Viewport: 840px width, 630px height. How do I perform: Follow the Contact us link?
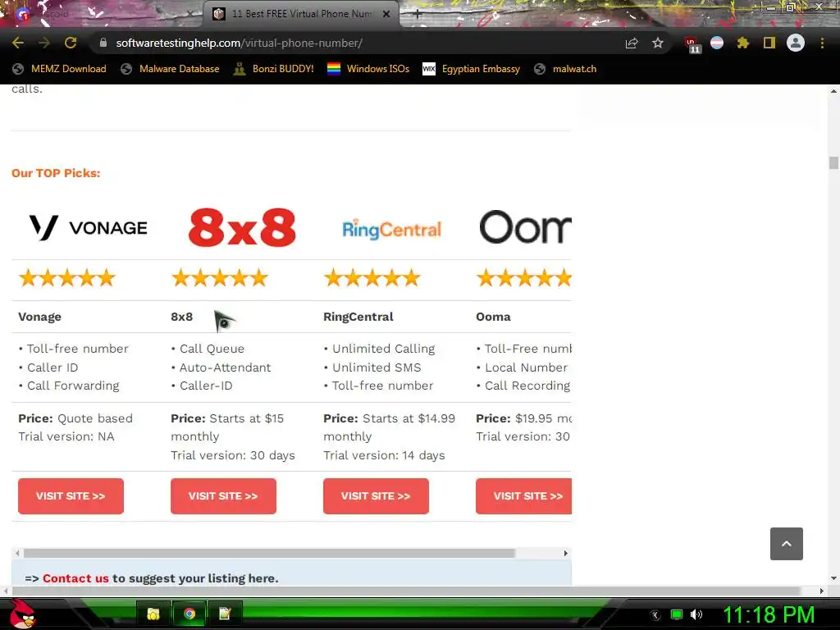pos(75,578)
